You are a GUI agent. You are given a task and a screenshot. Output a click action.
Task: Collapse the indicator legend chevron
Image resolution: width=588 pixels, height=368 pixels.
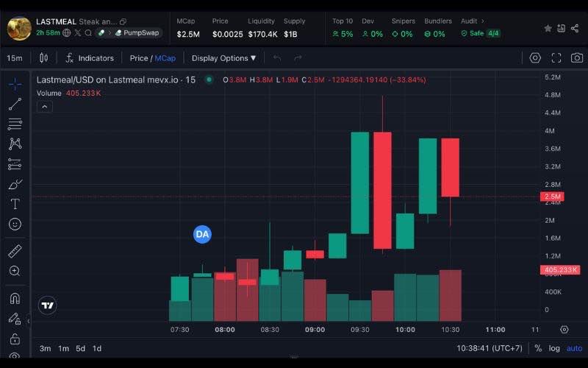(x=45, y=107)
